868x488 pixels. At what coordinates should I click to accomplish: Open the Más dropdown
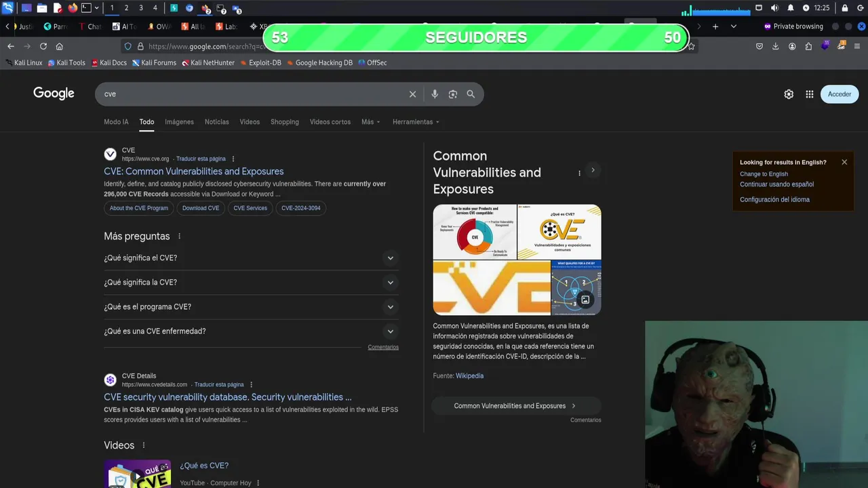[x=371, y=122]
